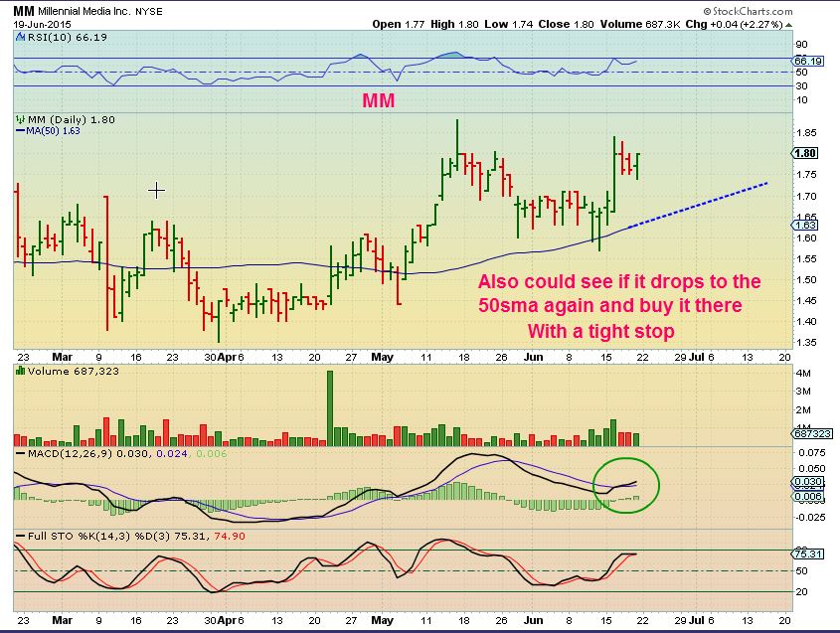Click the RSI indicator icon beside RSI(10)
Screen dimensions: 840x633
click(20, 38)
